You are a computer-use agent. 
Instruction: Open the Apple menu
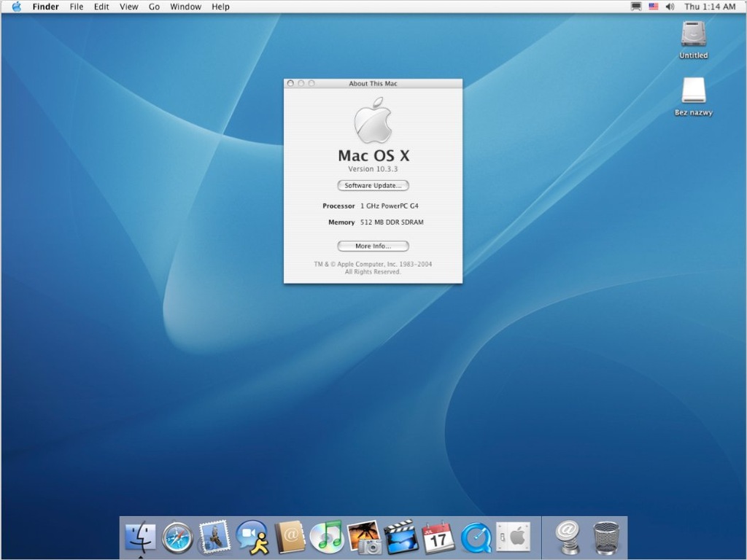16,7
